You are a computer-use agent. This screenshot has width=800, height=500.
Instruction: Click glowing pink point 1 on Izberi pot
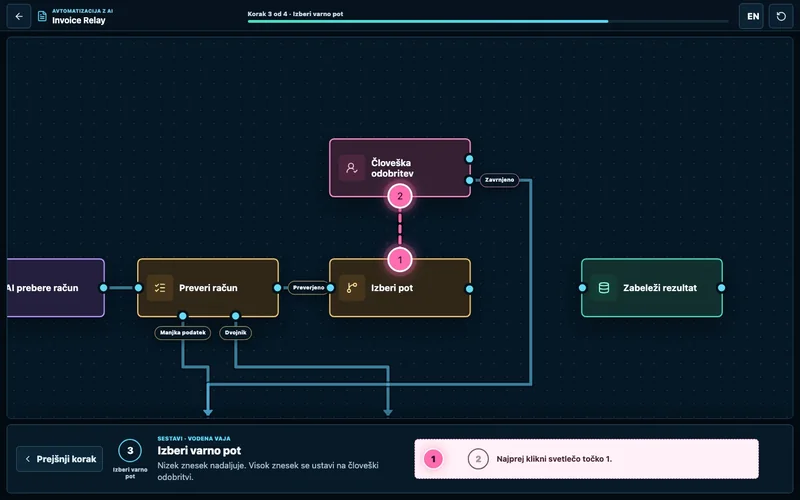tap(400, 260)
